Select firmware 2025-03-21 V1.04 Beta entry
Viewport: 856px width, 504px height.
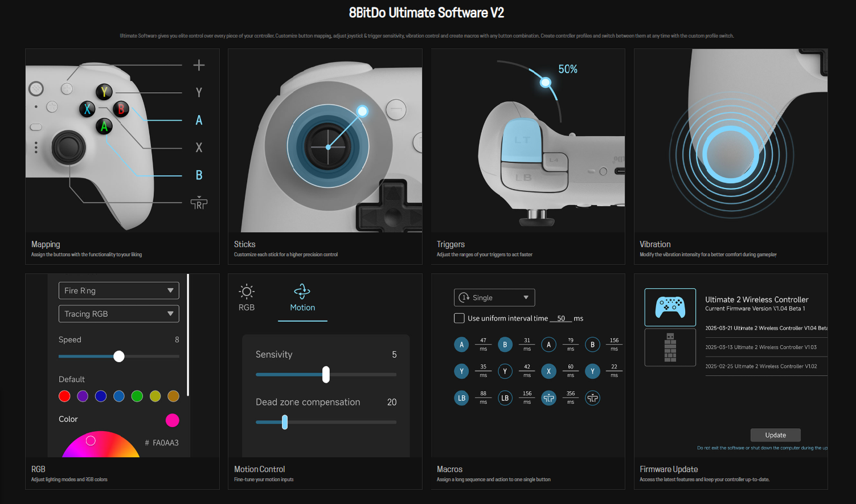[767, 328]
